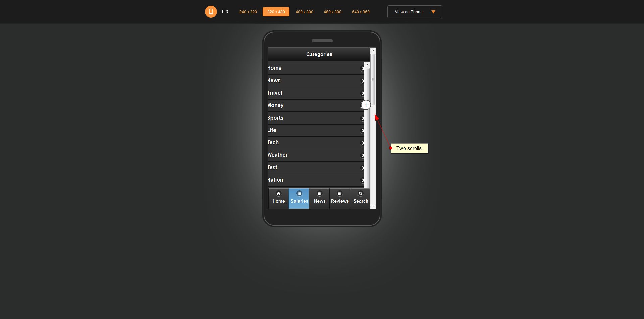The height and width of the screenshot is (319, 644).
Task: Open the News tab in bottom bar
Action: click(x=319, y=198)
